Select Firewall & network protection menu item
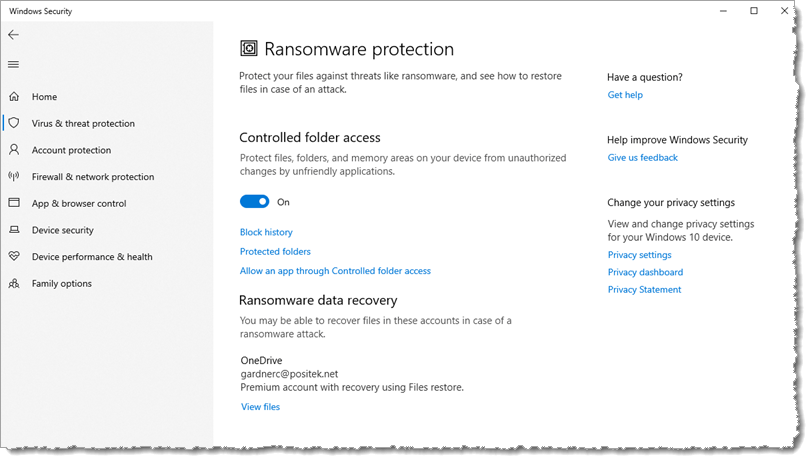 93,177
